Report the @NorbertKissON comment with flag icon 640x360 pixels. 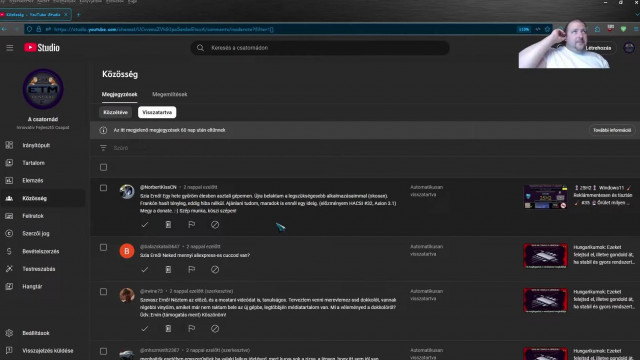pyautogui.click(x=191, y=225)
